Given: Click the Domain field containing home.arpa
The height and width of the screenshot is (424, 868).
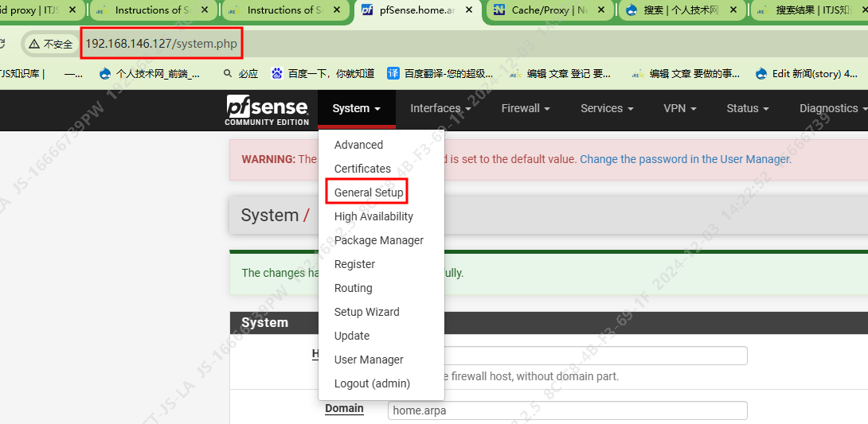Looking at the screenshot, I should tap(568, 410).
